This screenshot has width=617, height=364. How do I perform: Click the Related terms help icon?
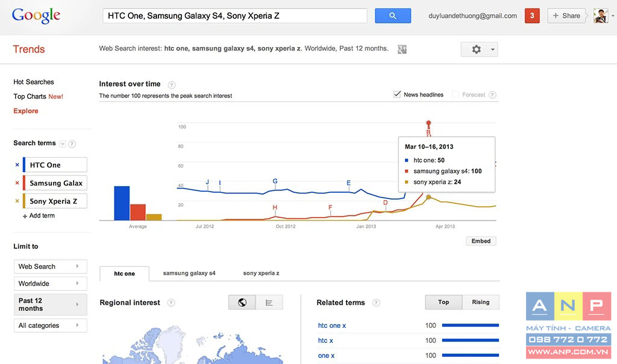point(376,303)
